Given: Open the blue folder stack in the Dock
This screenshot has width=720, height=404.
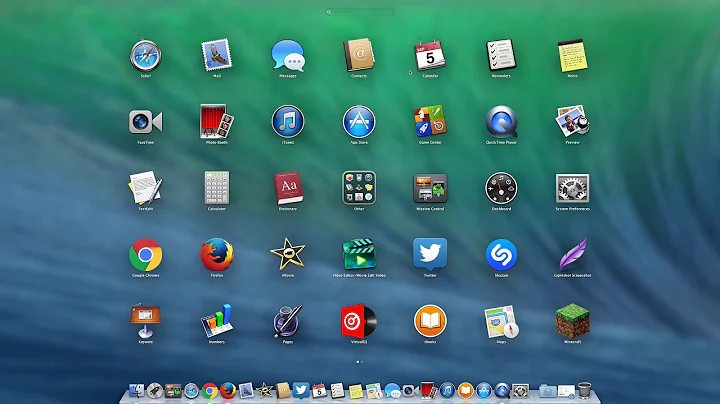Looking at the screenshot, I should point(547,391).
